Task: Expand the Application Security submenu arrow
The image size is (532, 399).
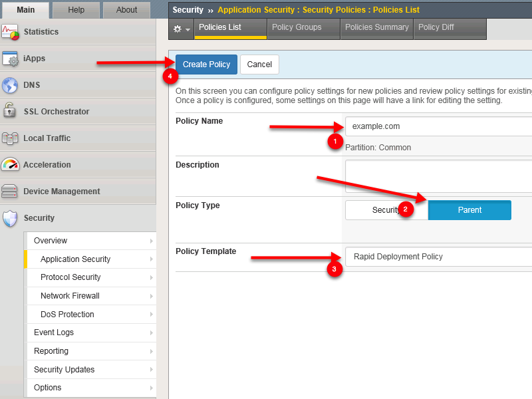Action: pyautogui.click(x=152, y=259)
